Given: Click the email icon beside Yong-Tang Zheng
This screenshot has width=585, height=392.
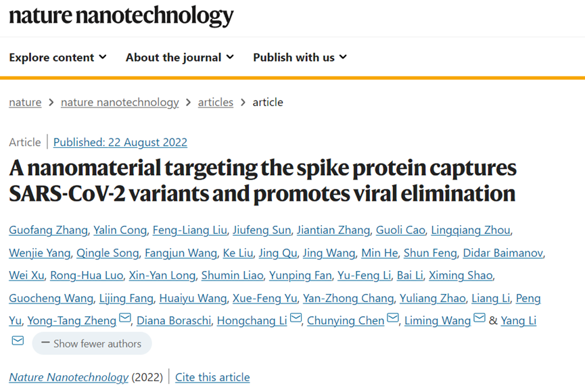Looking at the screenshot, I should (125, 318).
